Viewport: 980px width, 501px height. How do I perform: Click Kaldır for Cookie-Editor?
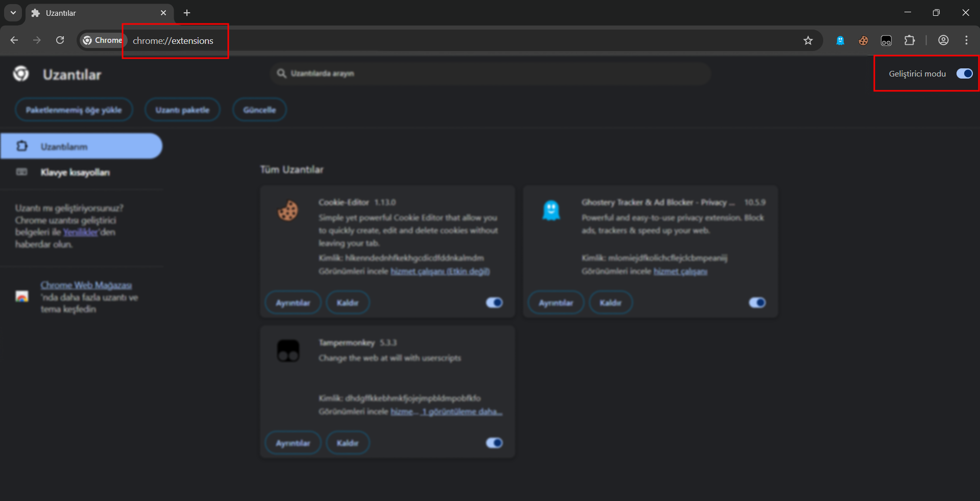pos(348,303)
